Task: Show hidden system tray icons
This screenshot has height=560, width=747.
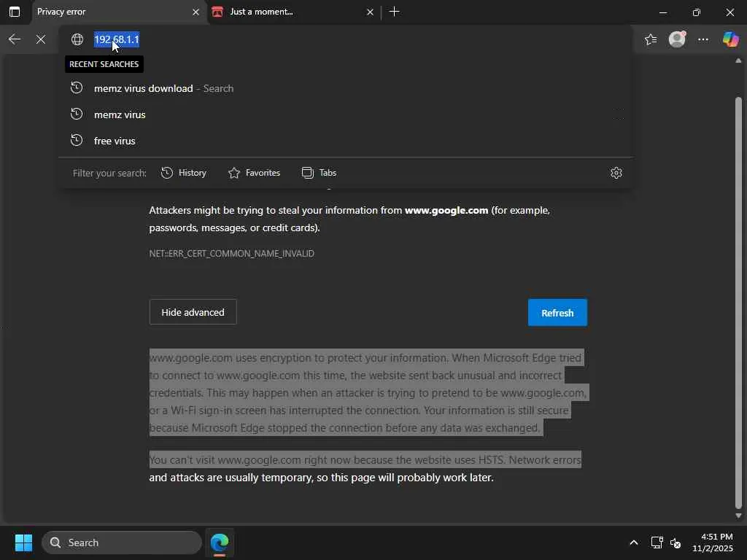Action: [634, 542]
